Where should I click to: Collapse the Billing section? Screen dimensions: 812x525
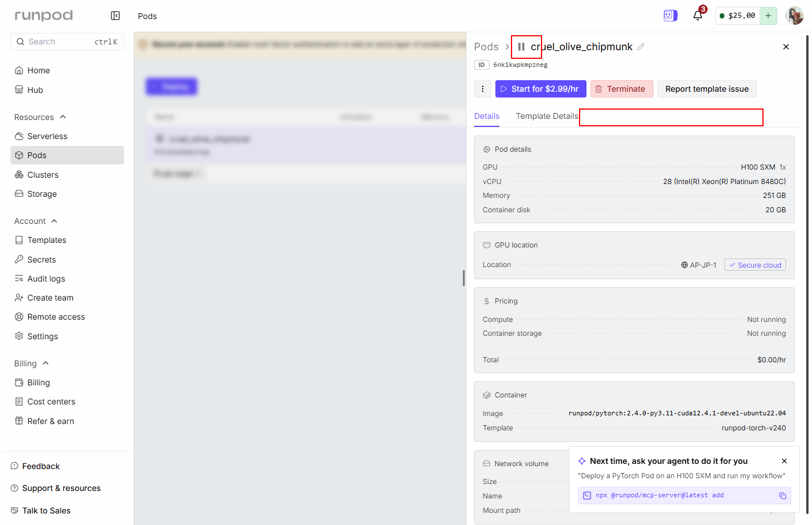pos(31,363)
